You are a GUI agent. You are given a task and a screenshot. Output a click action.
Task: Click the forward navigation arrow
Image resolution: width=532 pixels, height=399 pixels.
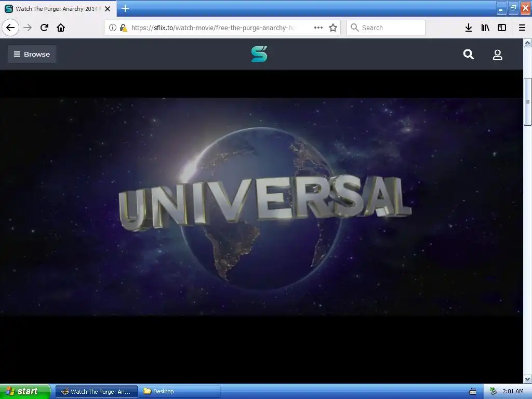pyautogui.click(x=28, y=28)
